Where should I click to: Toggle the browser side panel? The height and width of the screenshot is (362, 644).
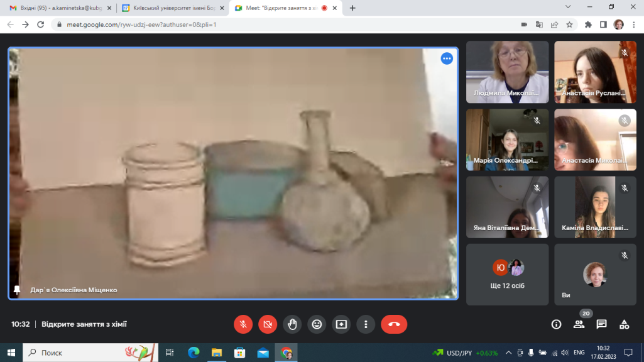pos(603,25)
